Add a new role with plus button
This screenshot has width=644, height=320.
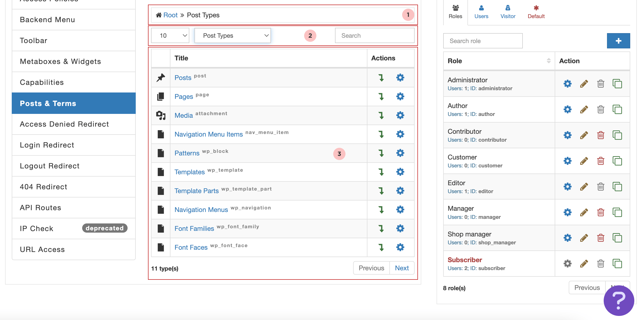(618, 41)
